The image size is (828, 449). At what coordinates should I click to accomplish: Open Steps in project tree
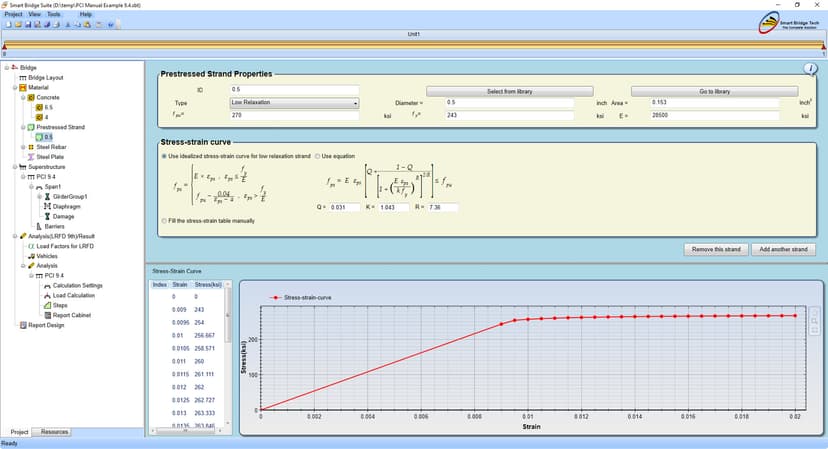(60, 305)
